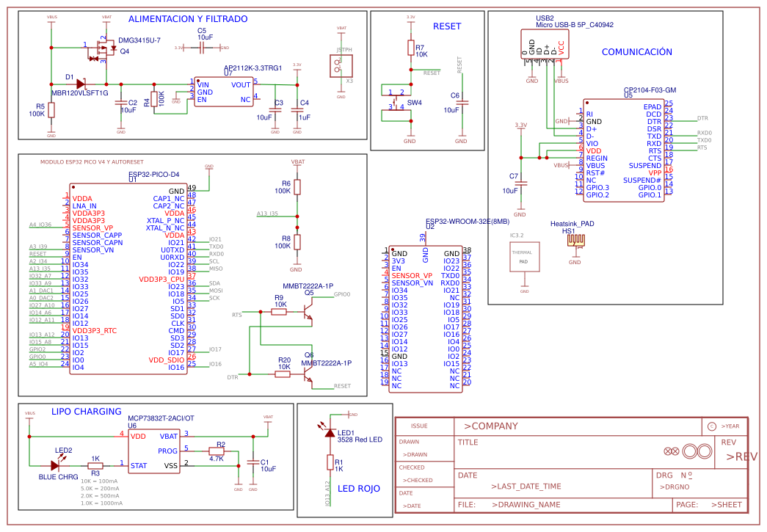This screenshot has height=532, width=767.
Task: Select resistor R9 10K symbol
Action: pyautogui.click(x=279, y=311)
